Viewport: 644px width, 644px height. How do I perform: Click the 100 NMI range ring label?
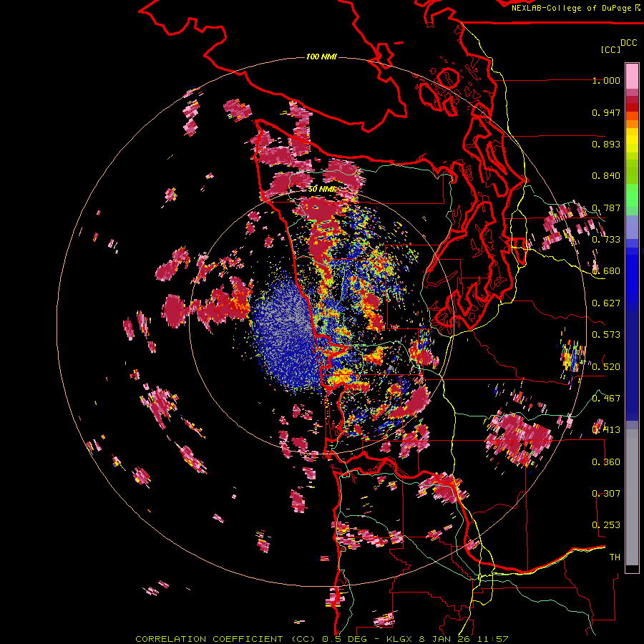point(321,57)
